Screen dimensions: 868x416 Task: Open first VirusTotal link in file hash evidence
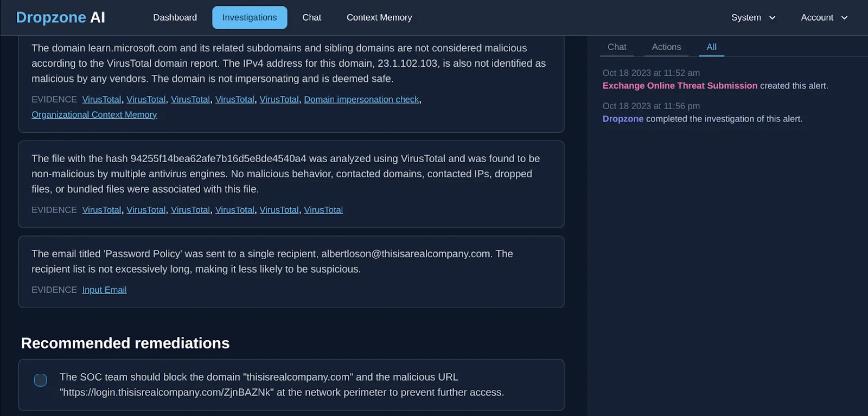(101, 210)
